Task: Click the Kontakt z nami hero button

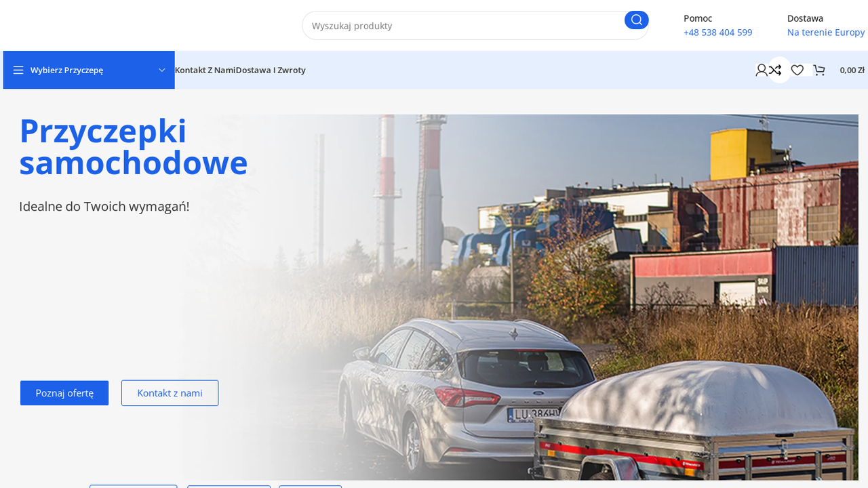Action: 170,393
